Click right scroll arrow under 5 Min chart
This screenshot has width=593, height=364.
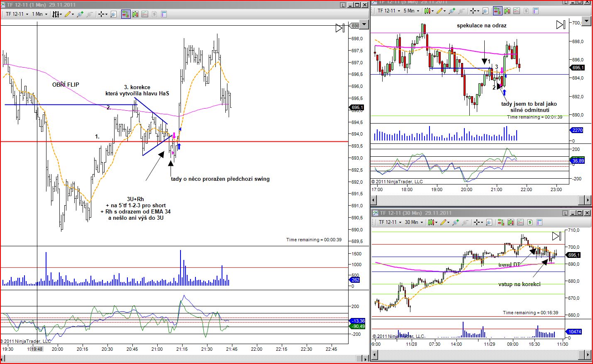[x=588, y=200]
